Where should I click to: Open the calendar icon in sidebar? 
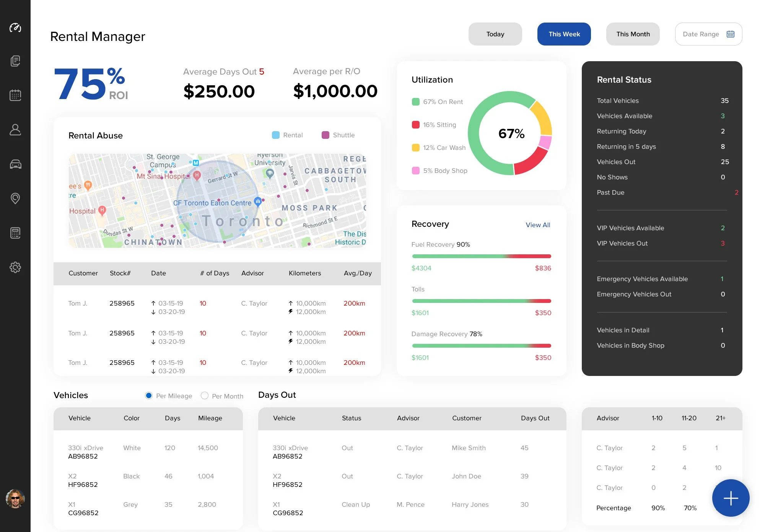(x=15, y=95)
